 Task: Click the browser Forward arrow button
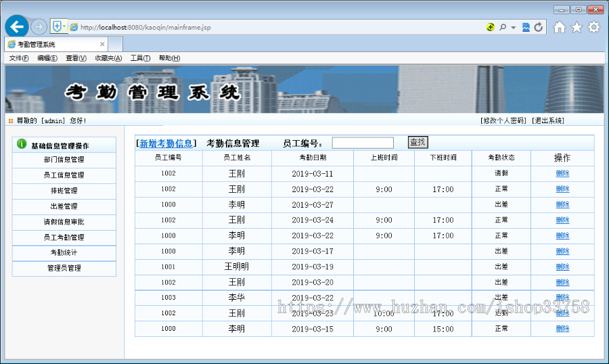coord(39,27)
